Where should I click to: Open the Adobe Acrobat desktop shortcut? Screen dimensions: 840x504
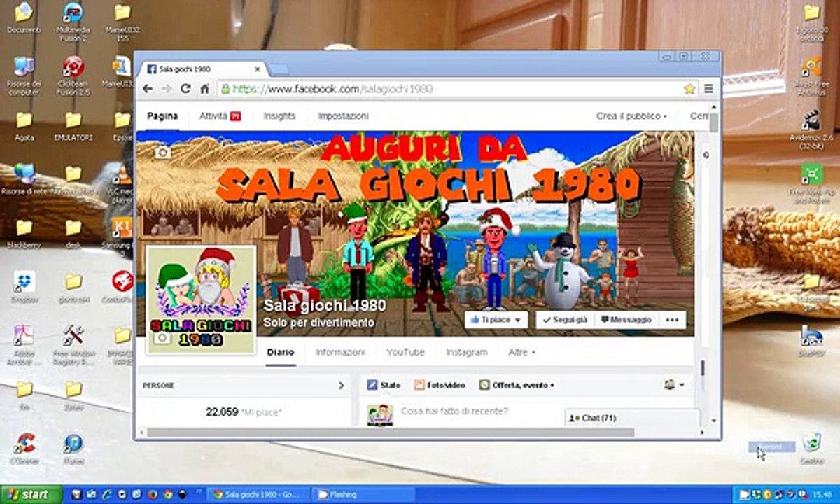coord(24,344)
